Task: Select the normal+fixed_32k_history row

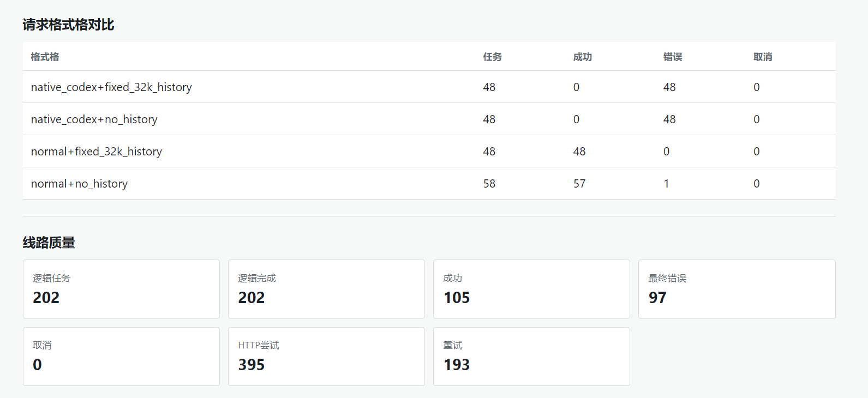Action: (429, 151)
